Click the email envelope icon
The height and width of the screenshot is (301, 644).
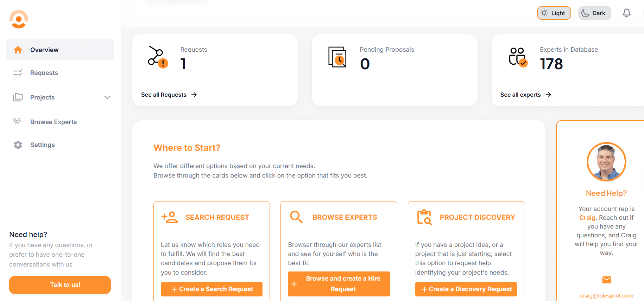[606, 280]
